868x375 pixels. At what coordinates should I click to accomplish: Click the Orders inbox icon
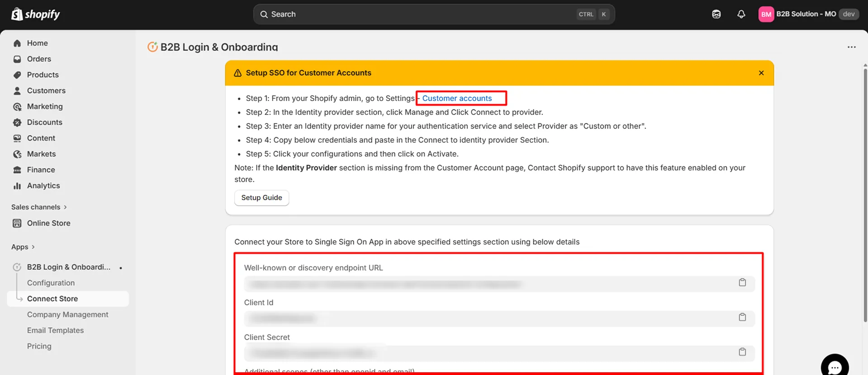(x=17, y=59)
